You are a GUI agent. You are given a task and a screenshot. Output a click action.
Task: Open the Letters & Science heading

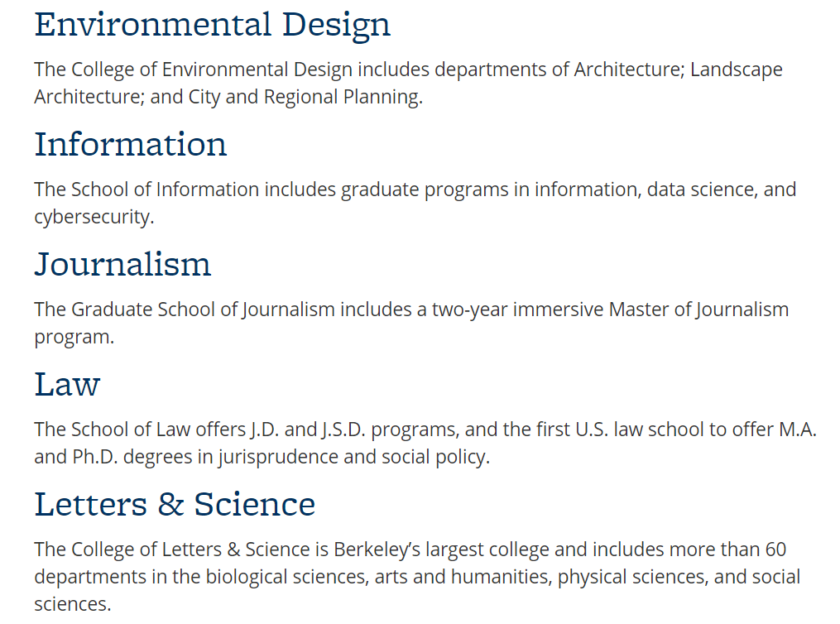pos(175,504)
